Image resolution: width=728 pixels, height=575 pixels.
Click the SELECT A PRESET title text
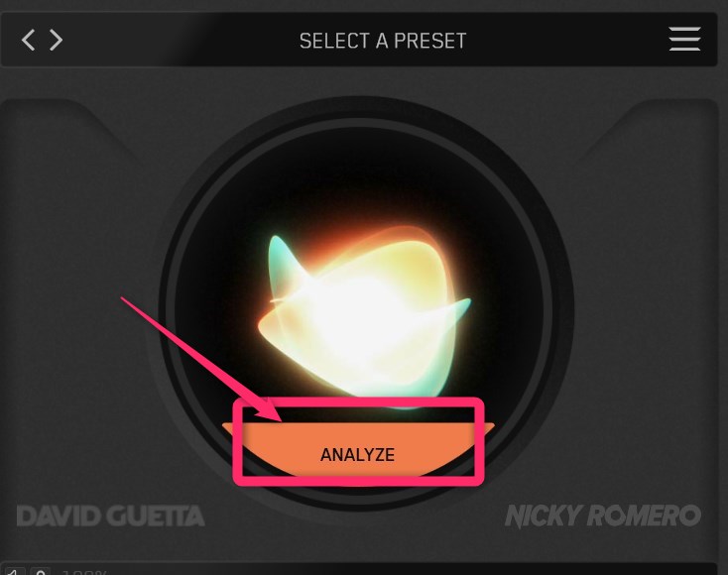coord(383,41)
